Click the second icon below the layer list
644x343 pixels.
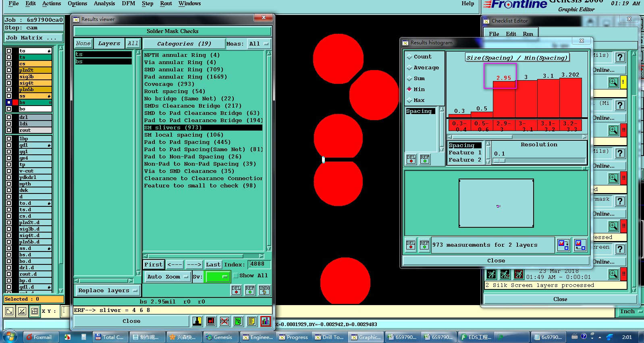22,311
